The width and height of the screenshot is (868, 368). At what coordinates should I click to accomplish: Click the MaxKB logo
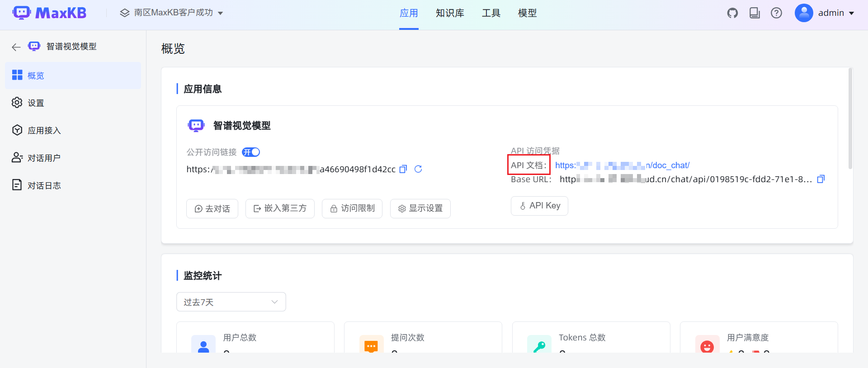coord(49,13)
